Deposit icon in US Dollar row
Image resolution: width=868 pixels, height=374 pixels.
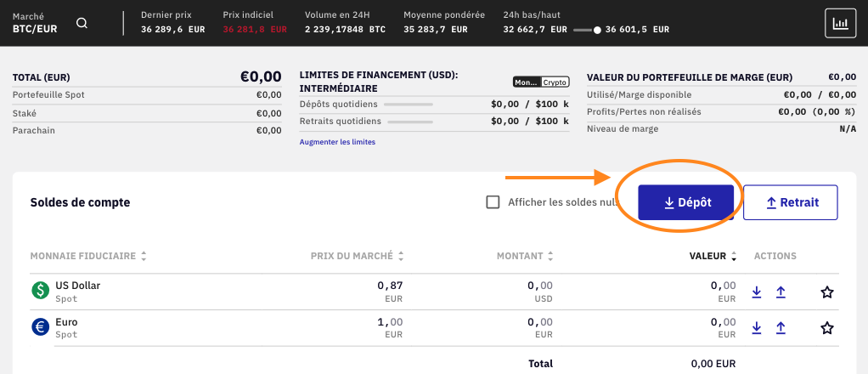coord(757,292)
